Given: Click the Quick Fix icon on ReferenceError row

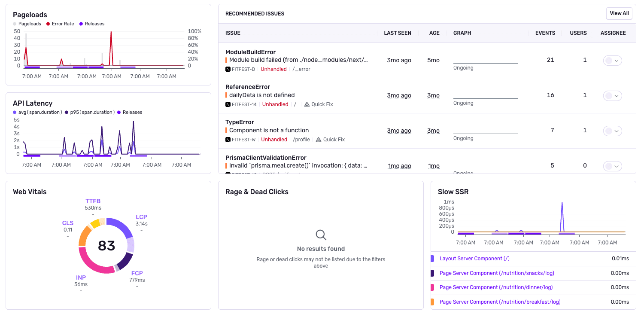Looking at the screenshot, I should point(307,104).
